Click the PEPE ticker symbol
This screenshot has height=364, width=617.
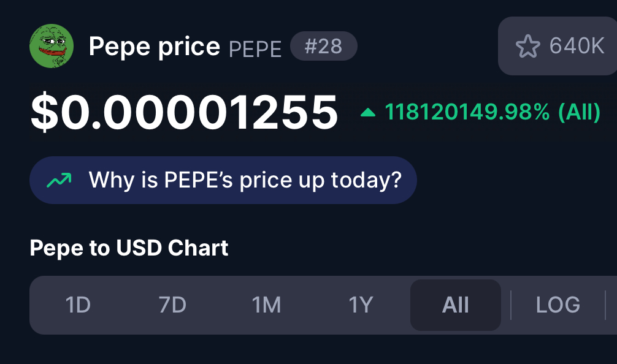(x=255, y=49)
